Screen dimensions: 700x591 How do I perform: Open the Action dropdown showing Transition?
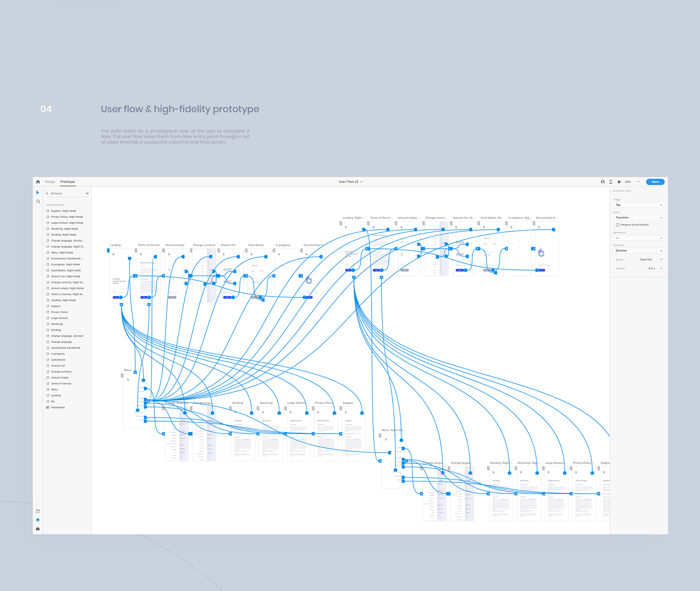pos(639,218)
